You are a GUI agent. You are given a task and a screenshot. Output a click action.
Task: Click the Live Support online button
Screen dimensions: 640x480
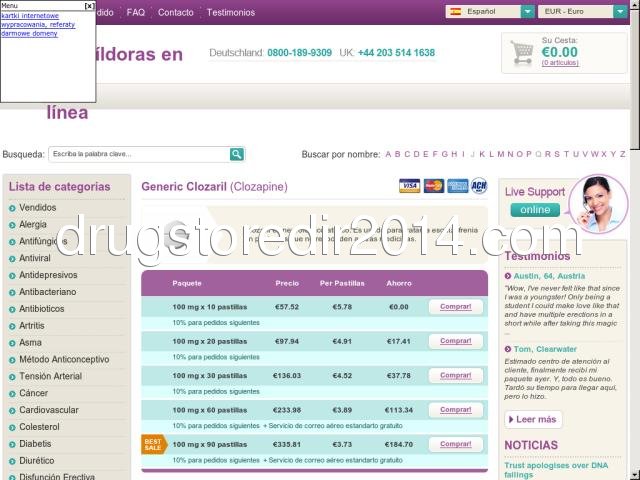click(535, 210)
